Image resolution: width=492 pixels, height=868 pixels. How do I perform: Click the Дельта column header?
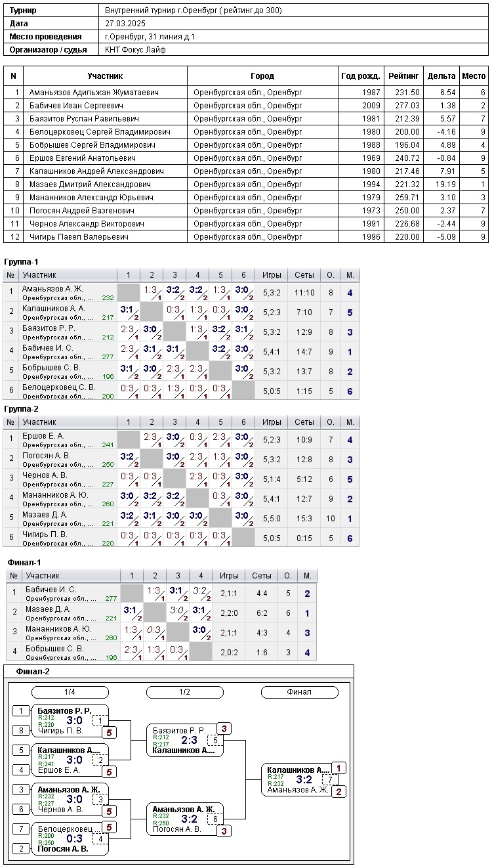(x=441, y=76)
